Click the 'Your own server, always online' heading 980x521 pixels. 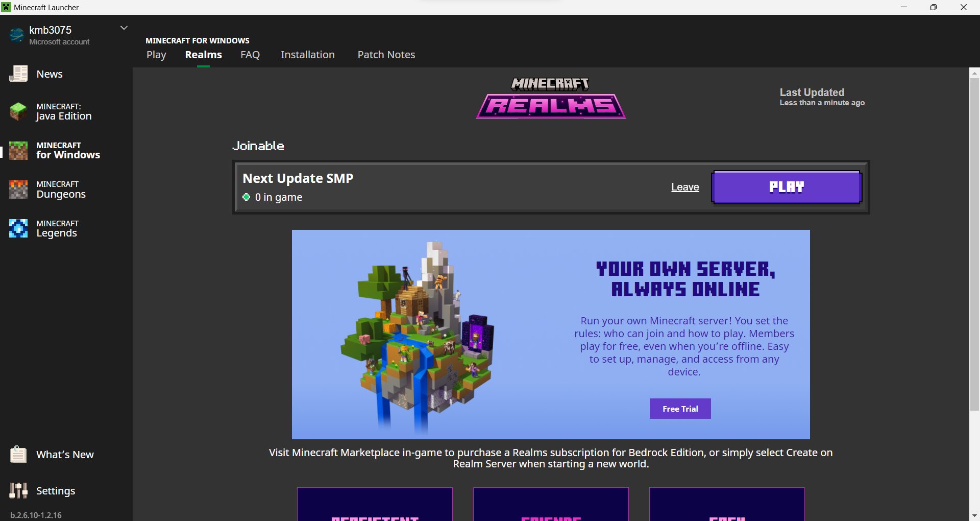[x=685, y=279]
